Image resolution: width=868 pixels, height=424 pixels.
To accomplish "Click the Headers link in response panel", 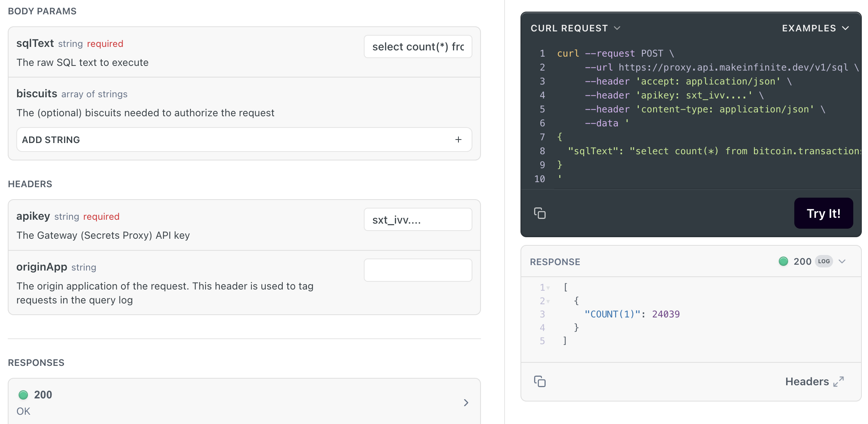I will click(x=807, y=381).
